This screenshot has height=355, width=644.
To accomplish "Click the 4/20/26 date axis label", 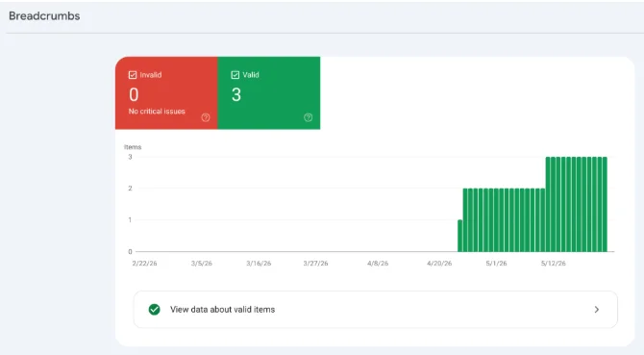I will pyautogui.click(x=439, y=264).
